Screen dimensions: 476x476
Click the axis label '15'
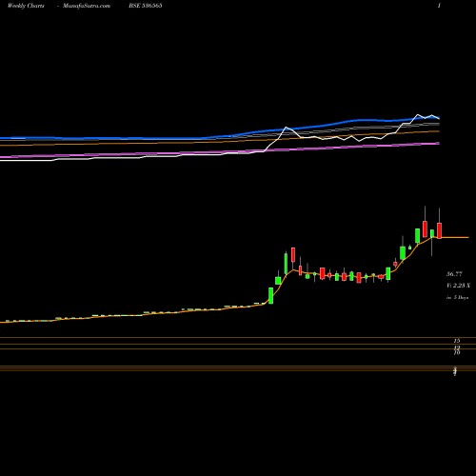point(457,341)
